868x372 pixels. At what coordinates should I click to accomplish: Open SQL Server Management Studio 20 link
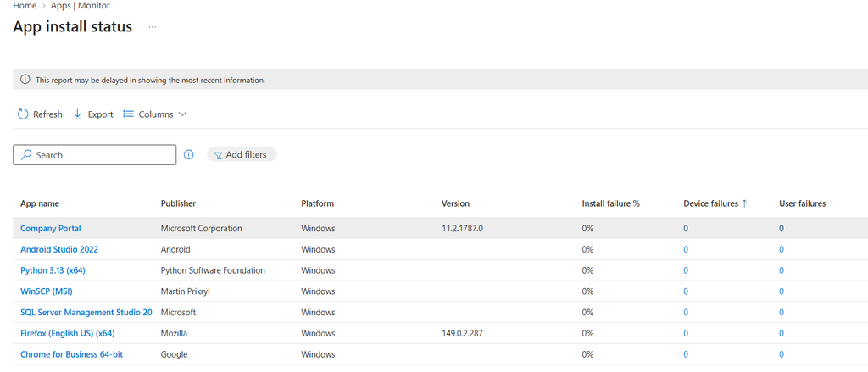click(86, 312)
